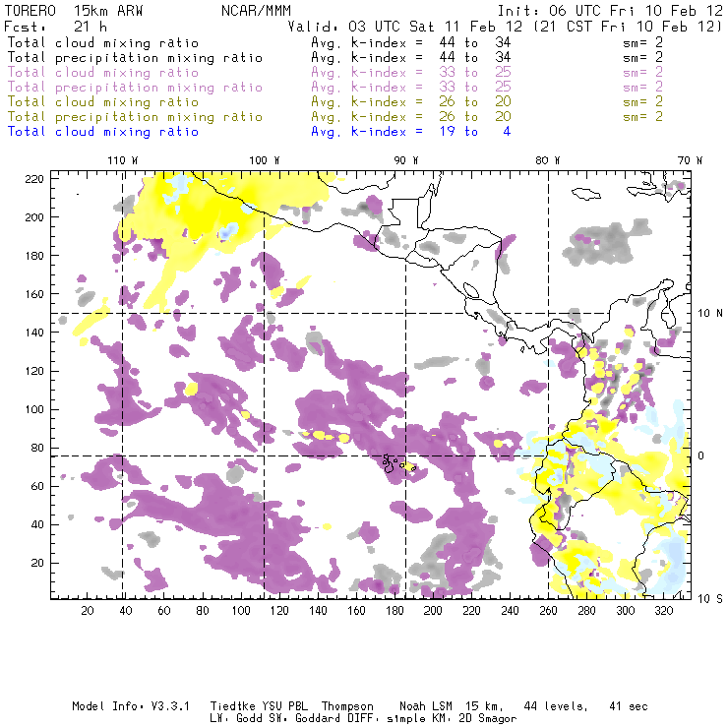
Task: Click the 'Tiedtke YSU PBL' text
Action: (x=259, y=706)
